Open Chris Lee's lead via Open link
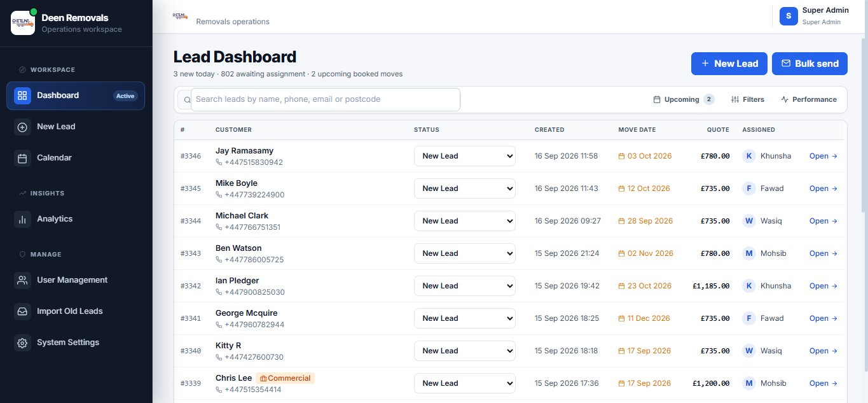The image size is (868, 403). click(x=823, y=383)
